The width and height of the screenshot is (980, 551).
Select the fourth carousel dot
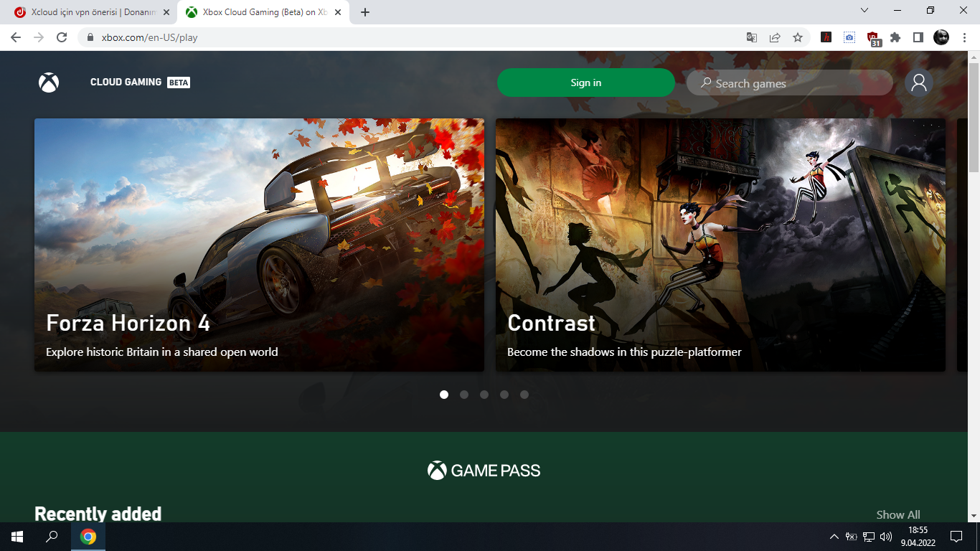(x=504, y=395)
